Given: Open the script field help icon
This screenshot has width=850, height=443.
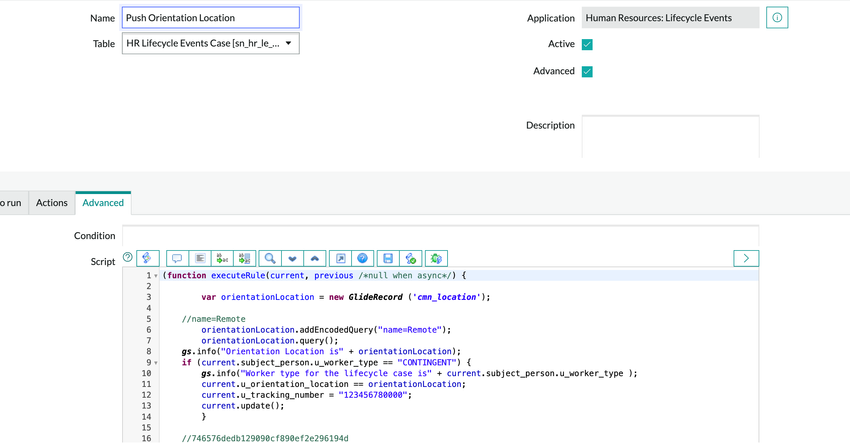Looking at the screenshot, I should click(127, 258).
